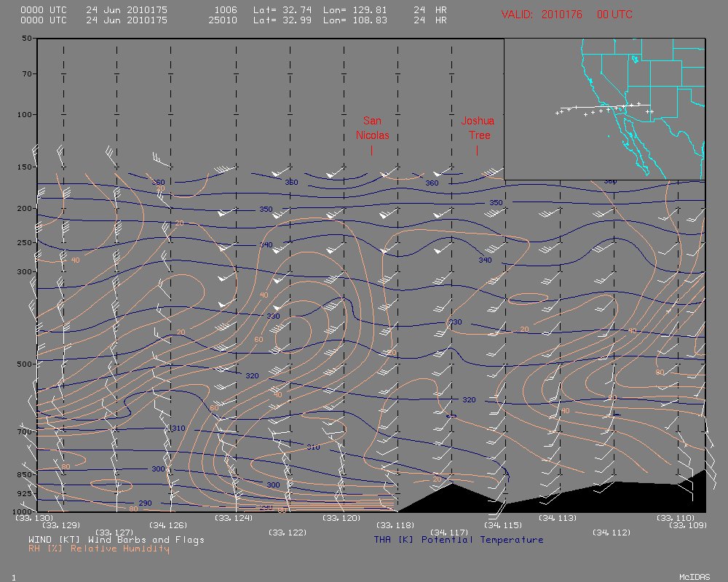Click the 200 pressure axis label
This screenshot has height=582, width=728.
click(25, 208)
